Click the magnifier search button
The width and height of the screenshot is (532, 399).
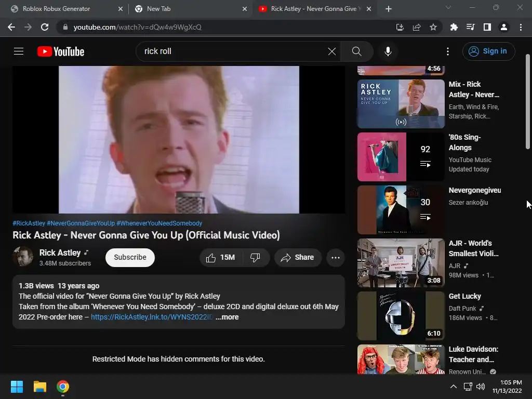point(356,51)
